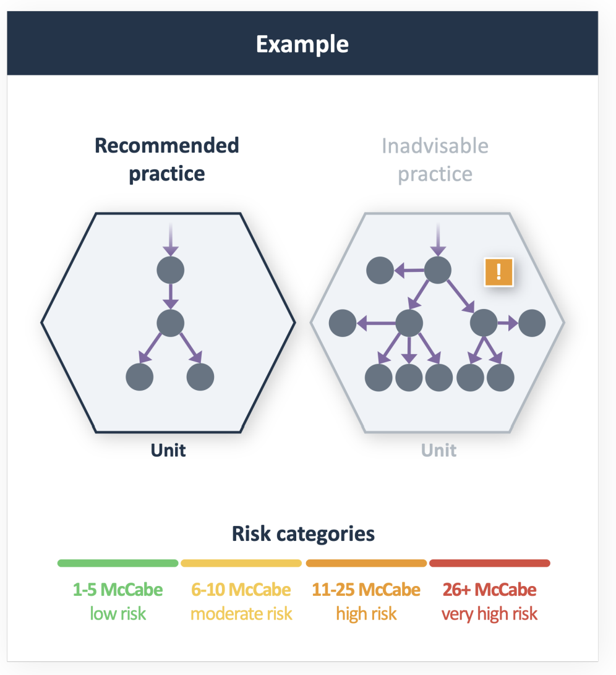
Task: Click the orange exclamation warning icon
Action: [x=499, y=272]
